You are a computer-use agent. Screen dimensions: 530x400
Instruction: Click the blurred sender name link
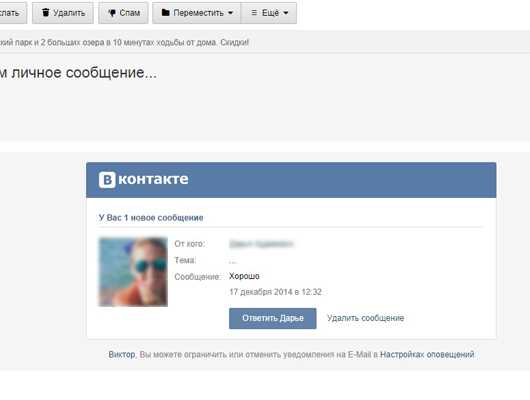(x=261, y=244)
